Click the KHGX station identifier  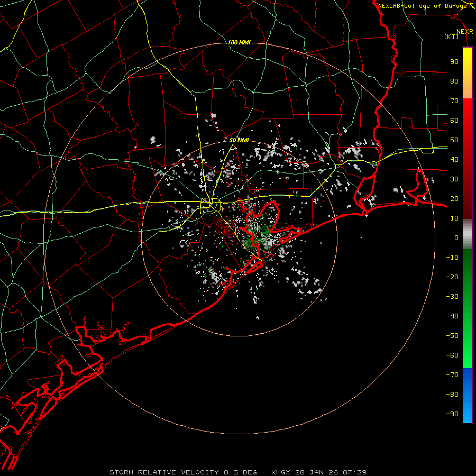pyautogui.click(x=281, y=472)
